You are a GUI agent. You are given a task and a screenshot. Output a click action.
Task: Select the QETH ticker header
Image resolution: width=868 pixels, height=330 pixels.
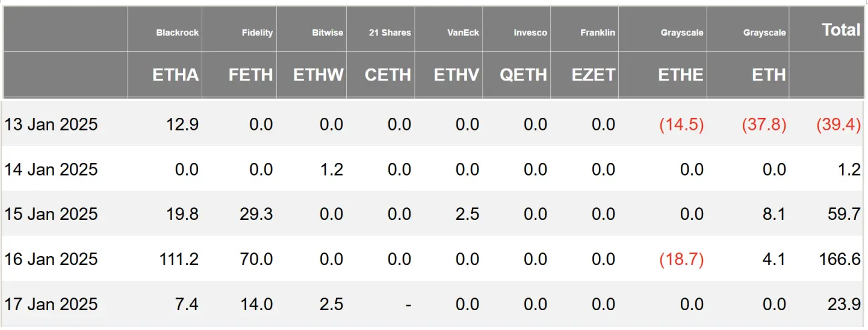click(523, 75)
